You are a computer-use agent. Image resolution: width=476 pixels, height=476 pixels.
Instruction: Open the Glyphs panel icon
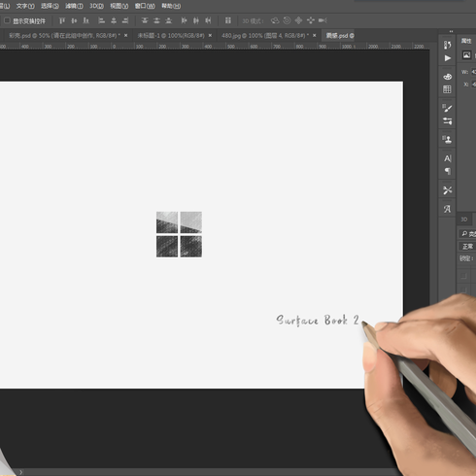(x=447, y=209)
